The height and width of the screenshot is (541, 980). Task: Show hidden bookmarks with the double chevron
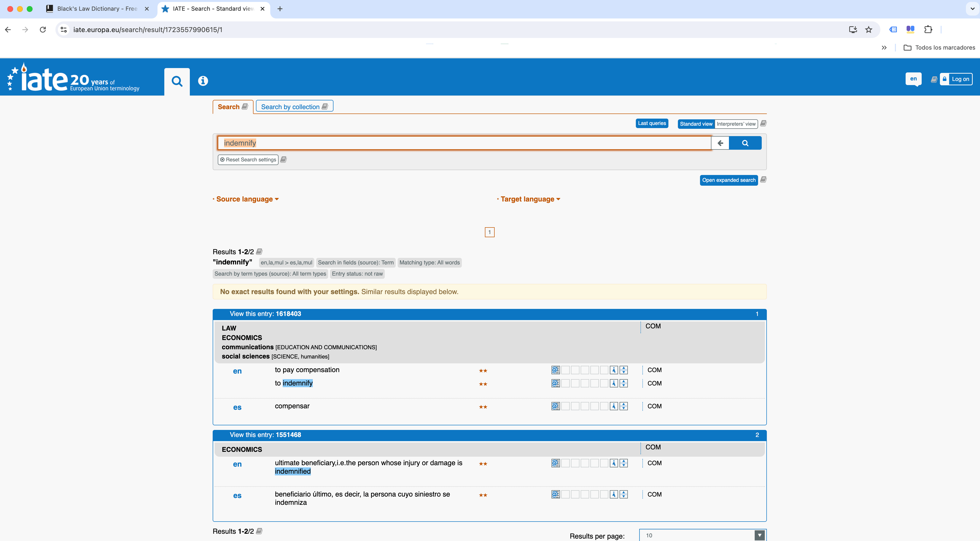coord(884,48)
